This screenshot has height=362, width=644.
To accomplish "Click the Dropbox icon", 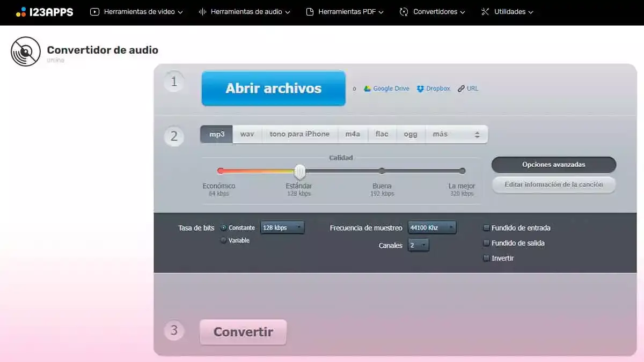I will point(420,89).
